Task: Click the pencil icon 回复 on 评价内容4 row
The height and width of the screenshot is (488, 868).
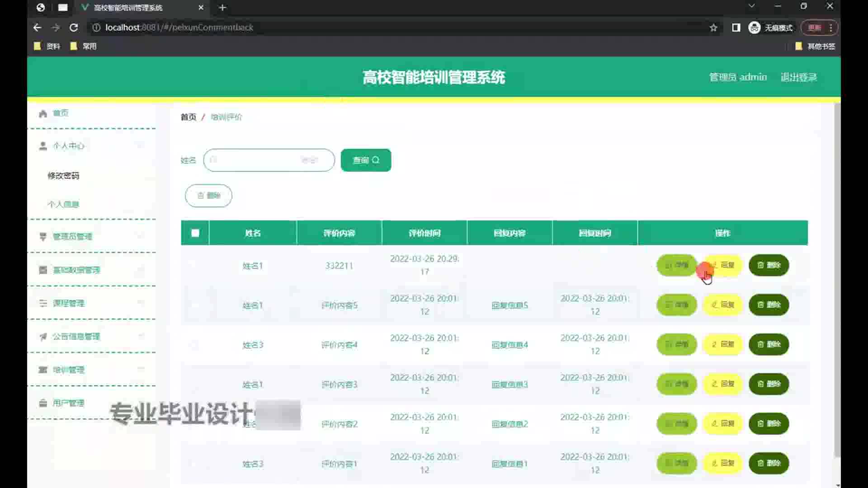Action: (714, 344)
